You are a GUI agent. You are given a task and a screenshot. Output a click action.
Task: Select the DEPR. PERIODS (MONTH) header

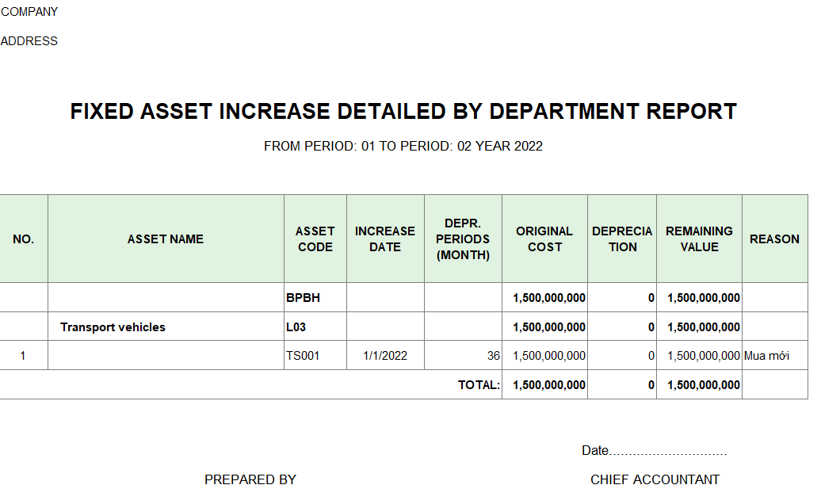(x=463, y=239)
